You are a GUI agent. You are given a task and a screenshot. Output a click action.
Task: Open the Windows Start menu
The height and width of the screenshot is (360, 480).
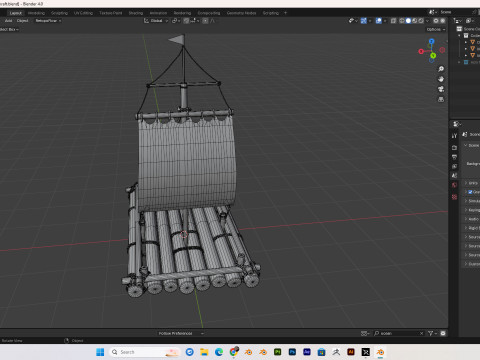coord(100,352)
